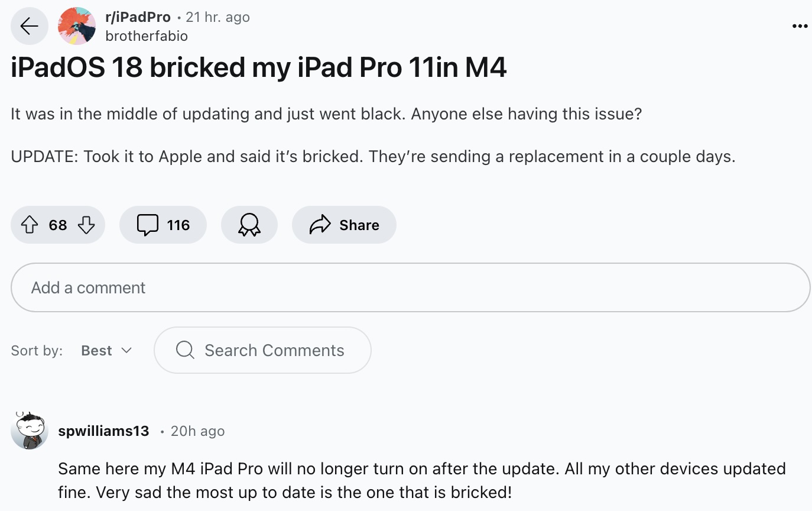Expand the Sort by Best dropdown
Image resolution: width=812 pixels, height=511 pixels.
point(106,351)
